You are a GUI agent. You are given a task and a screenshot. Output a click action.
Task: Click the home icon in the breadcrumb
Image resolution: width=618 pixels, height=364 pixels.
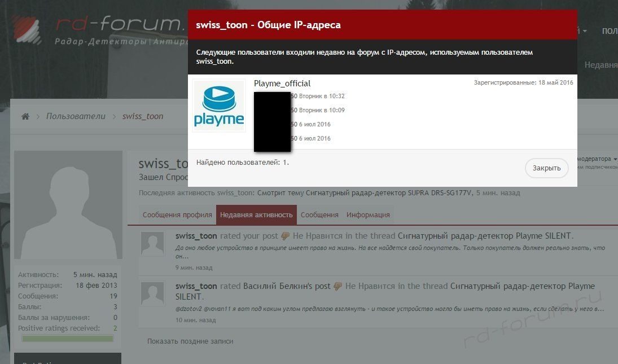click(x=25, y=116)
